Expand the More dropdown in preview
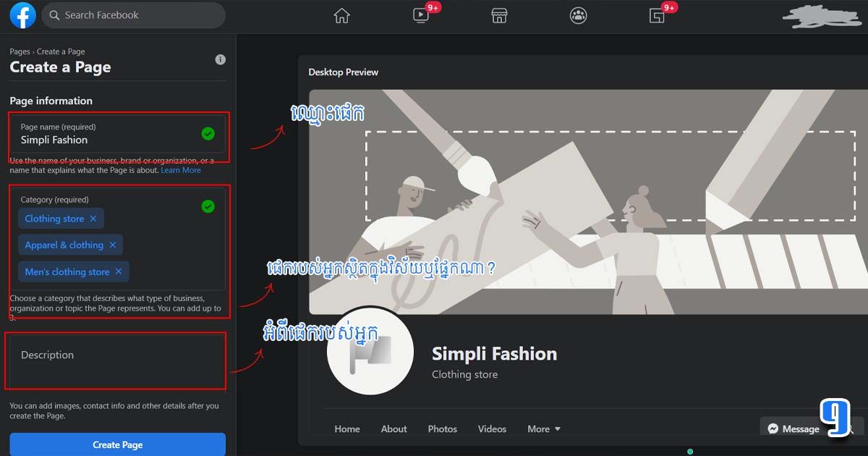The width and height of the screenshot is (868, 456). [544, 429]
